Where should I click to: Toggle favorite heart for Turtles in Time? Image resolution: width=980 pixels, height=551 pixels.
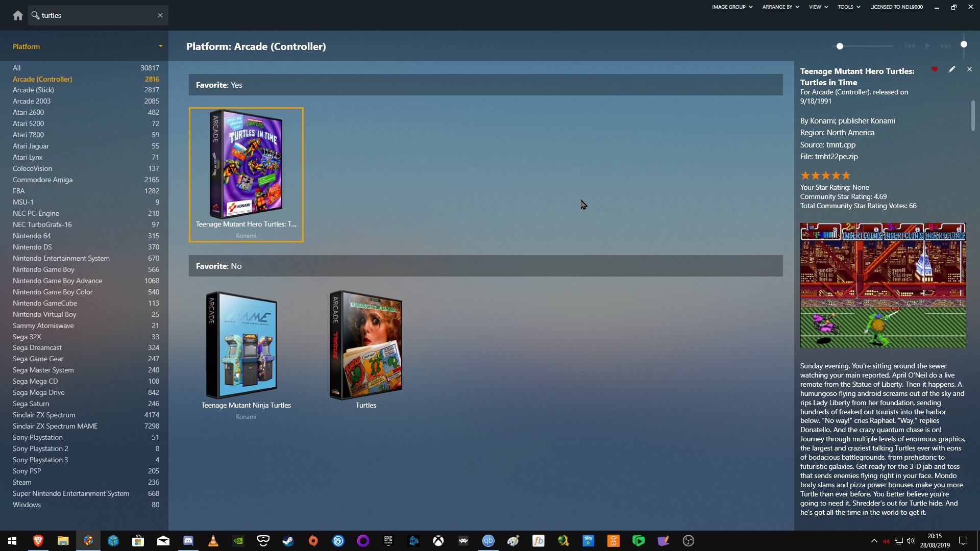pos(934,69)
